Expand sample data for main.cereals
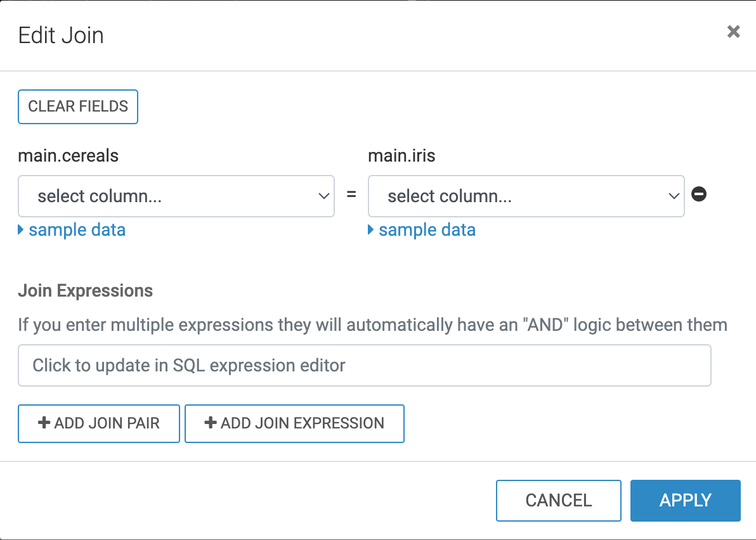Viewport: 756px width, 540px height. [x=77, y=229]
